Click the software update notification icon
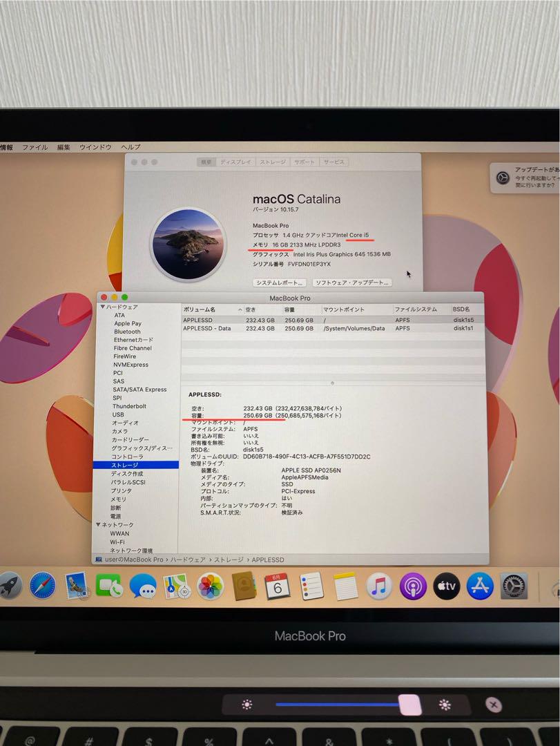This screenshot has height=746, width=560. [x=503, y=178]
